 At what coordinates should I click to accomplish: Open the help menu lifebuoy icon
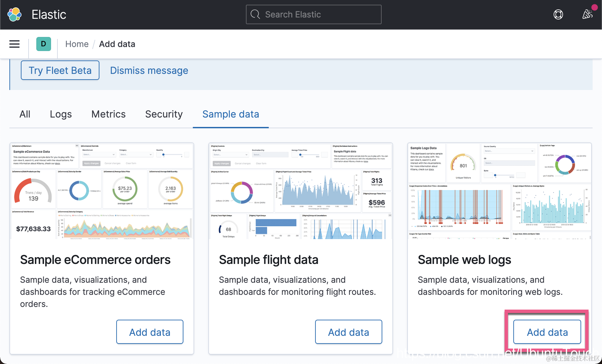pos(558,14)
